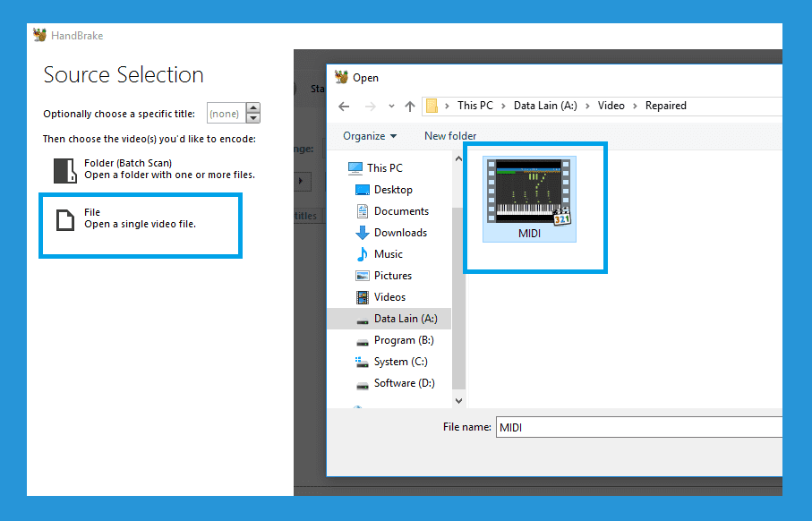Decrease the specific title number
The image size is (812, 521).
252,118
